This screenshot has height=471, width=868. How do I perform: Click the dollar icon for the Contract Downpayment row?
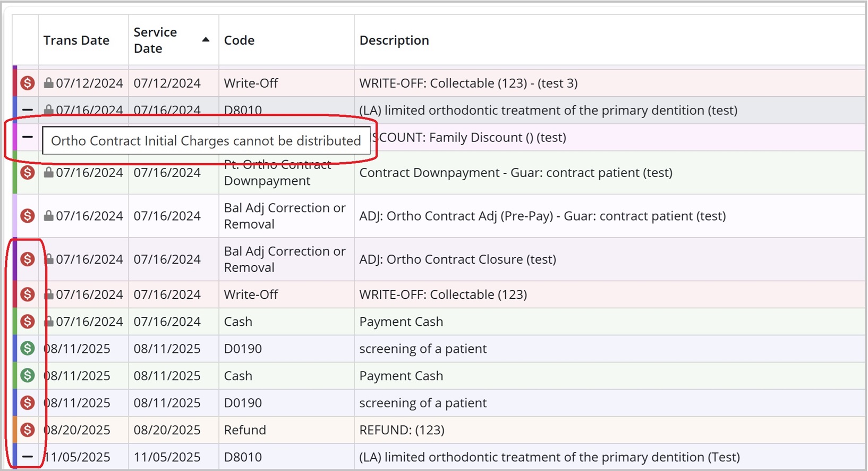[x=28, y=173]
